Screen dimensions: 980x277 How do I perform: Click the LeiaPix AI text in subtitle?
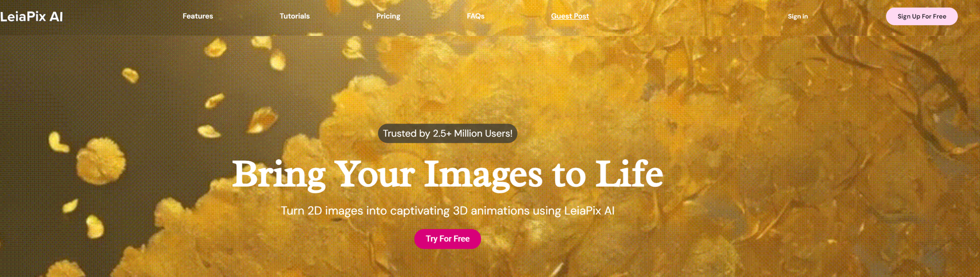coord(589,211)
